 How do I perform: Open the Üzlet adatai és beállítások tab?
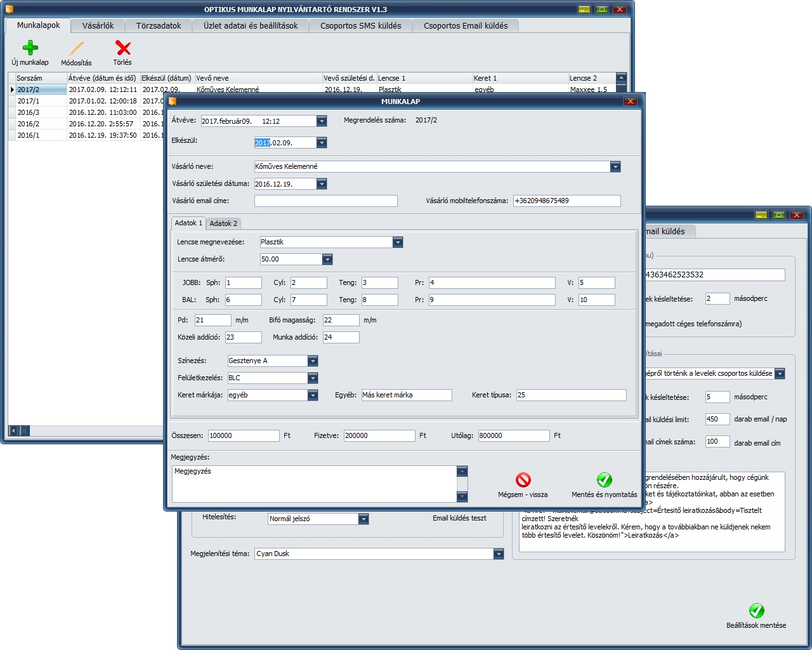tap(251, 25)
